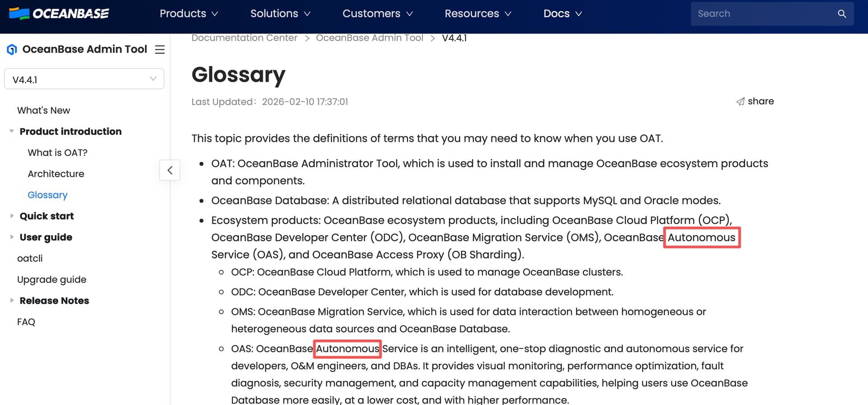Open the Upgrade guide page
Viewport: 868px width, 405px height.
[52, 280]
